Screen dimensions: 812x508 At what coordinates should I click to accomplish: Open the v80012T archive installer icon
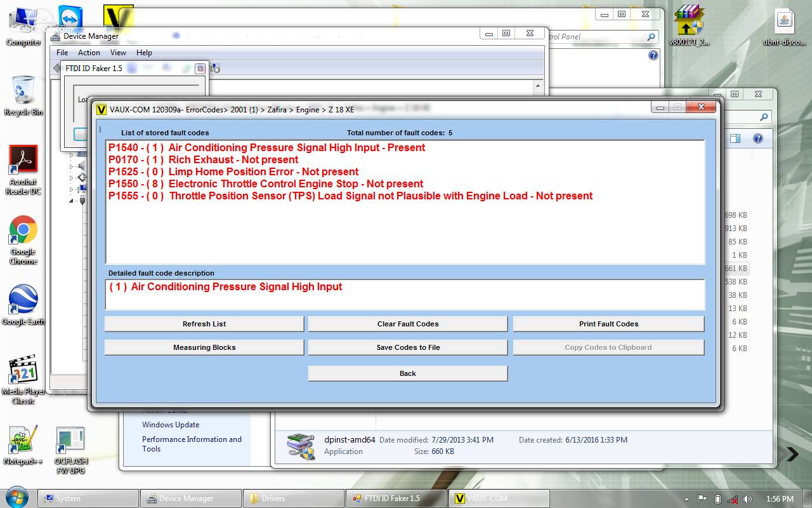point(689,25)
